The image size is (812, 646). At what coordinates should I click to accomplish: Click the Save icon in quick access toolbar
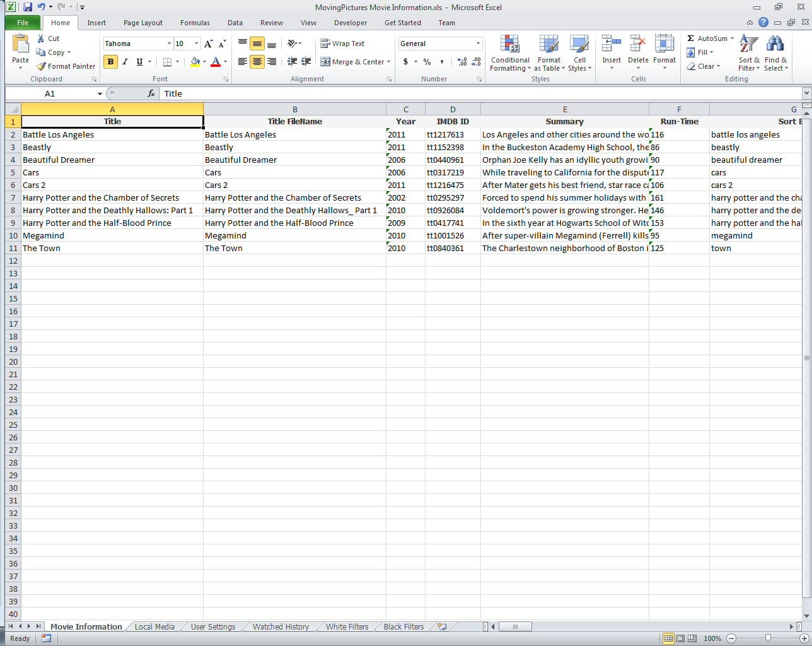(x=27, y=7)
